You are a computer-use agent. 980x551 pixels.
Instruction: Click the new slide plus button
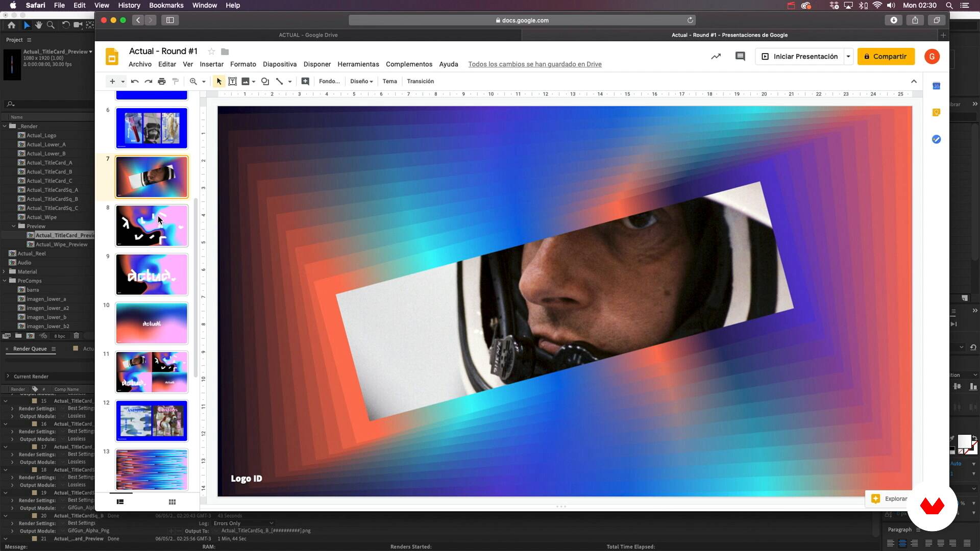[112, 81]
